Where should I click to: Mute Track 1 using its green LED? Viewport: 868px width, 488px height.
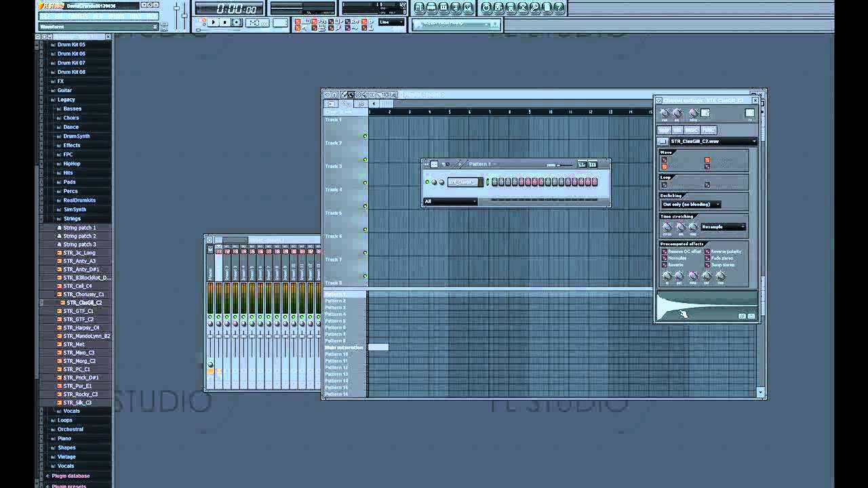pyautogui.click(x=365, y=136)
